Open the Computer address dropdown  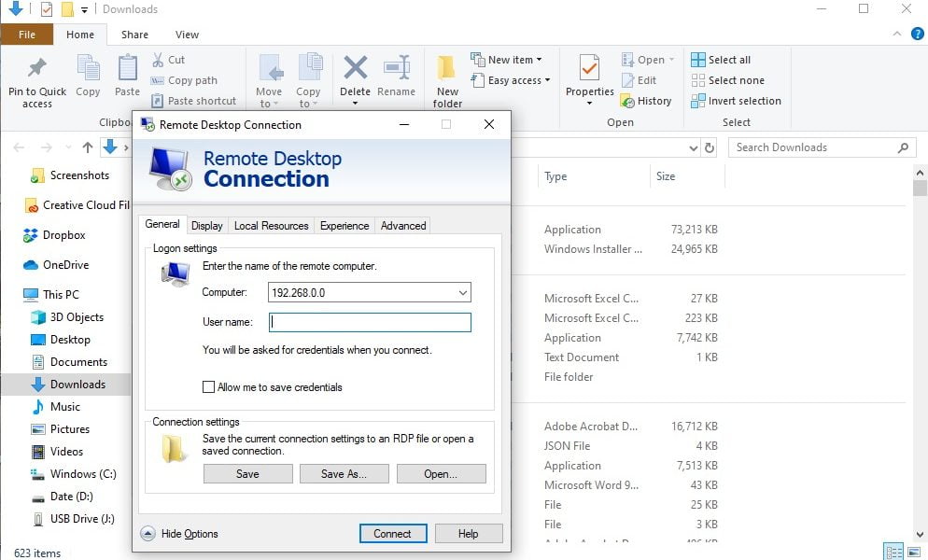pos(463,292)
